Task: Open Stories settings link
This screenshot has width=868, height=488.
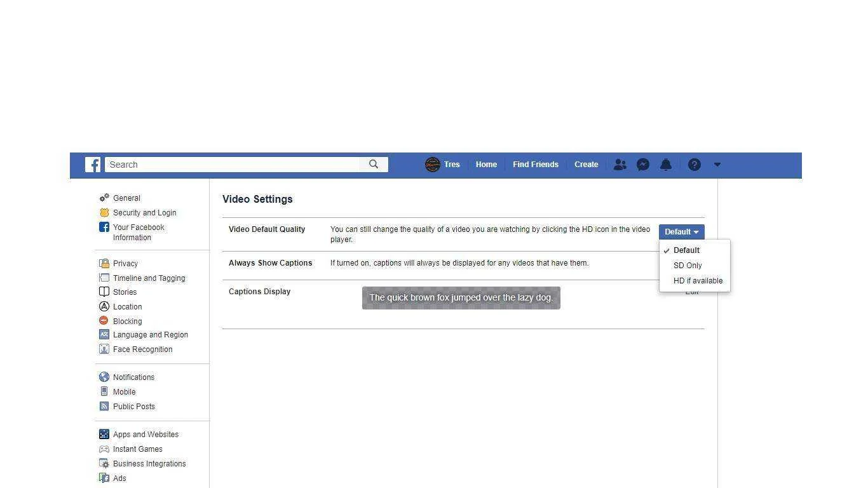Action: (x=125, y=292)
